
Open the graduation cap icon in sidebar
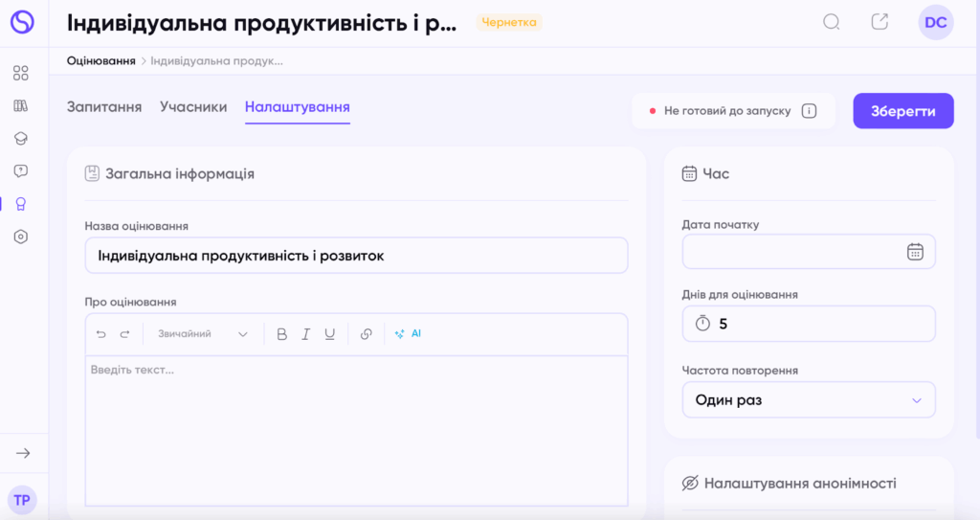tap(21, 139)
